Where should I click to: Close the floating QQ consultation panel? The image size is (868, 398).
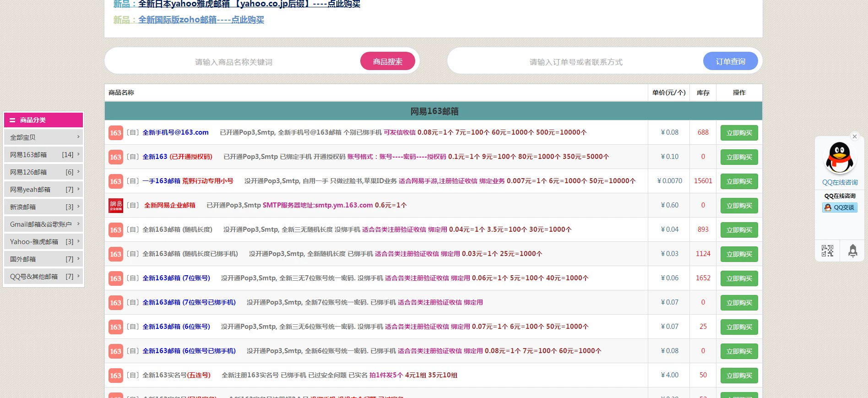tap(854, 136)
